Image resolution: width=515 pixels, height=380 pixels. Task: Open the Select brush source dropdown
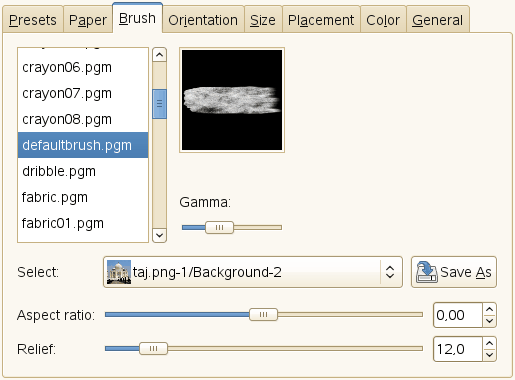click(253, 272)
